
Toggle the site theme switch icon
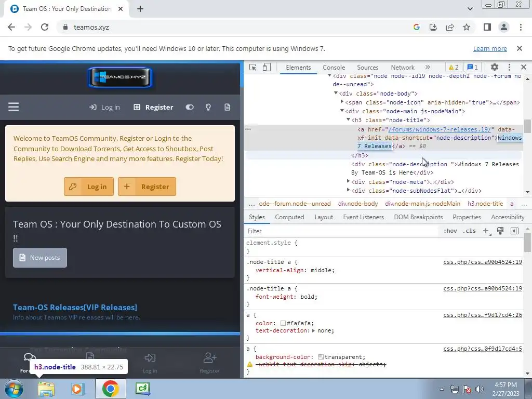(190, 107)
